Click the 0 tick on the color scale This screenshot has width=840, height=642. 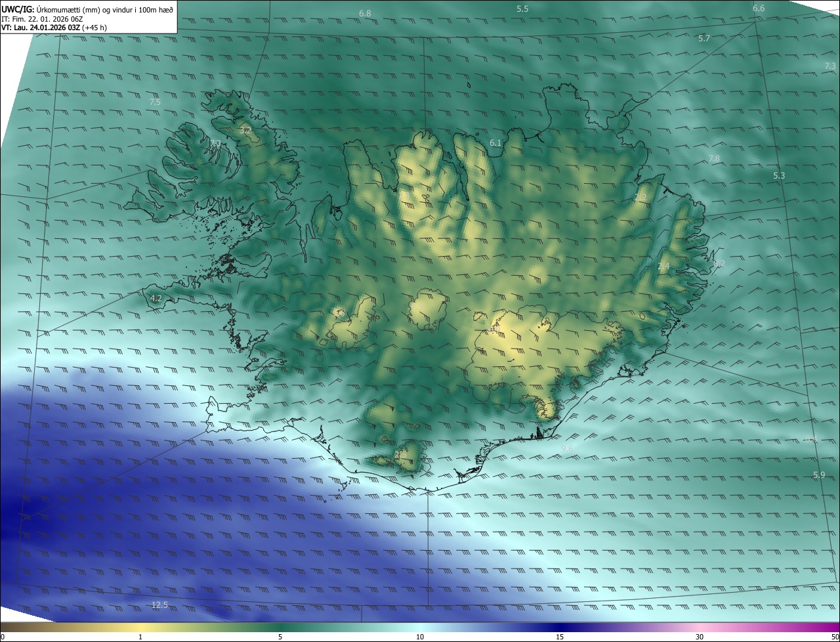click(x=3, y=637)
